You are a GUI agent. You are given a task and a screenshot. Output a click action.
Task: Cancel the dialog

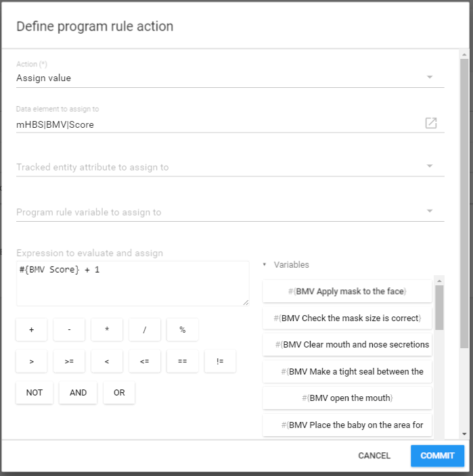374,456
